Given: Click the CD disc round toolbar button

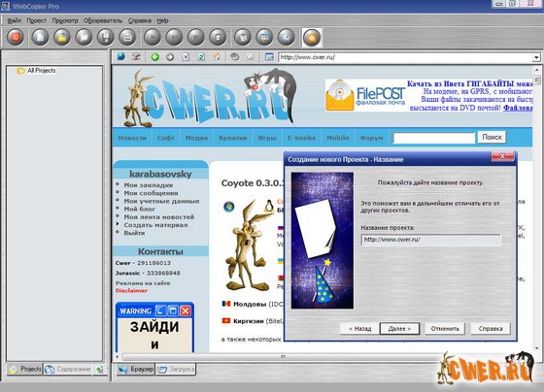Looking at the screenshot, I should tap(287, 37).
